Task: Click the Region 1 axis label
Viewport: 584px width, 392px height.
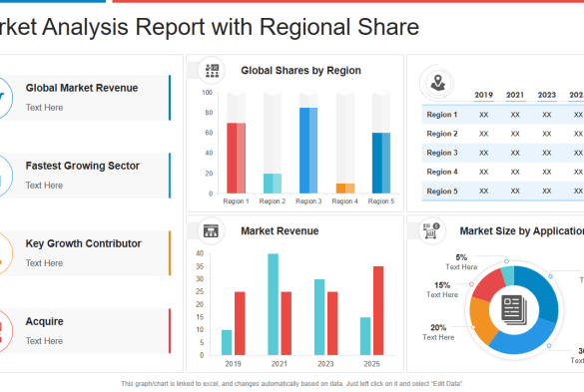Action: pos(236,201)
